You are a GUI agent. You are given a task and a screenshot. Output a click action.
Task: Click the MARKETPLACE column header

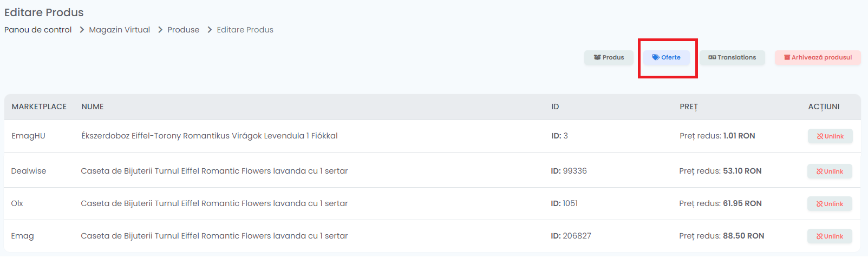click(x=39, y=107)
